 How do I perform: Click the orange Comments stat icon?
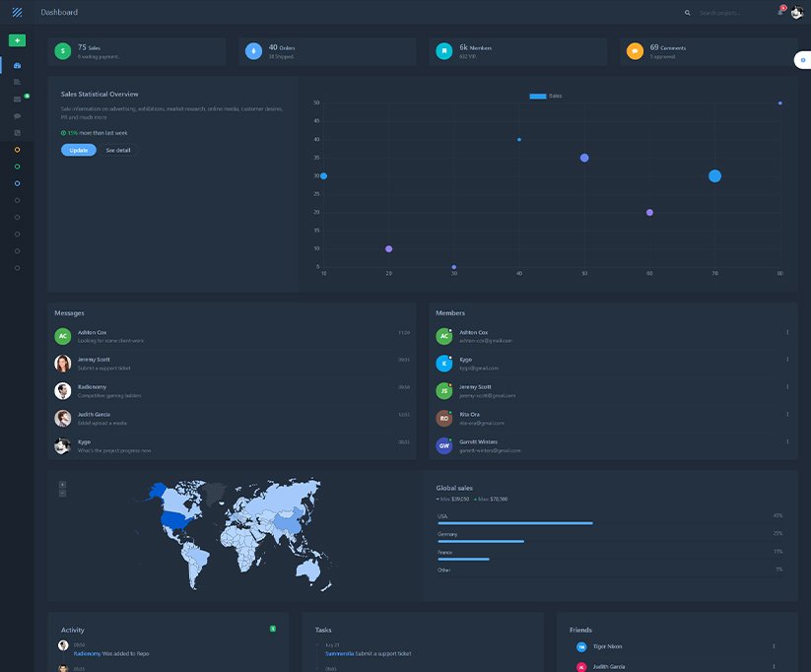click(636, 51)
